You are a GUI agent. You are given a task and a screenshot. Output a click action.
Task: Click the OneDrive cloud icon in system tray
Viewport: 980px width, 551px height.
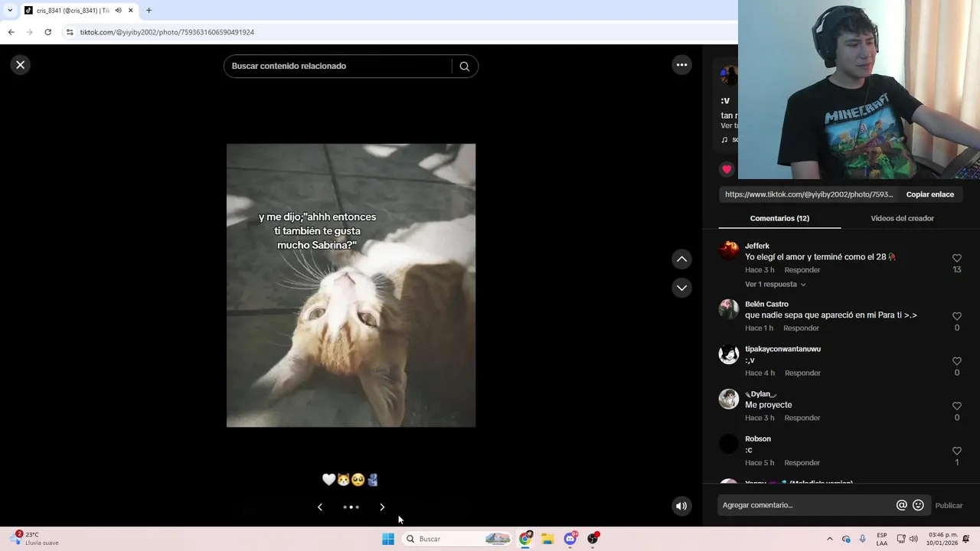pyautogui.click(x=846, y=539)
